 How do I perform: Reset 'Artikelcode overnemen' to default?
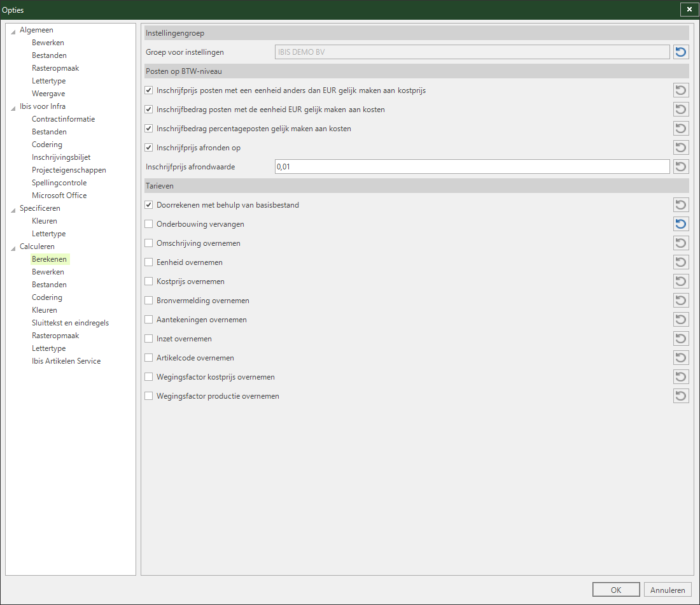coord(681,358)
